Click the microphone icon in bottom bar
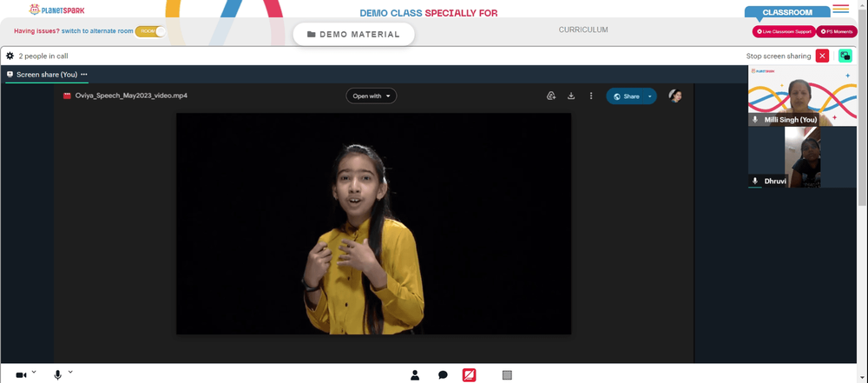 [57, 375]
